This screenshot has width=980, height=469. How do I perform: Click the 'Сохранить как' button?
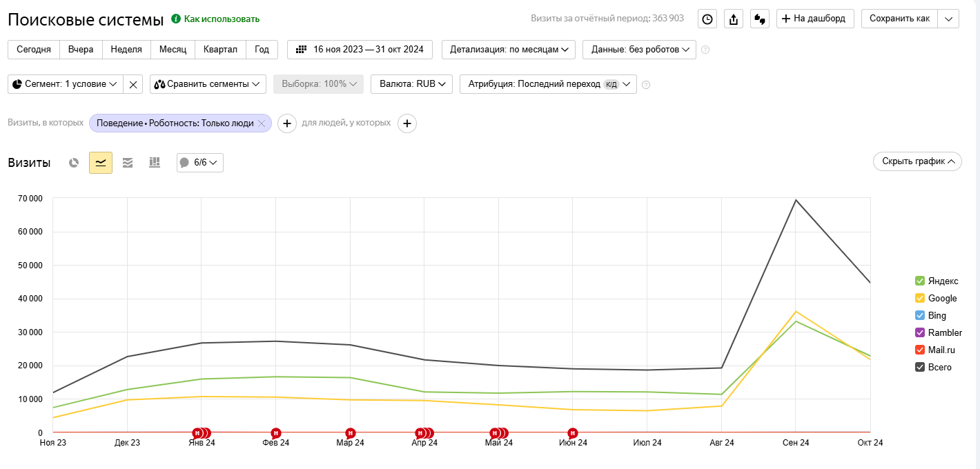pyautogui.click(x=900, y=19)
